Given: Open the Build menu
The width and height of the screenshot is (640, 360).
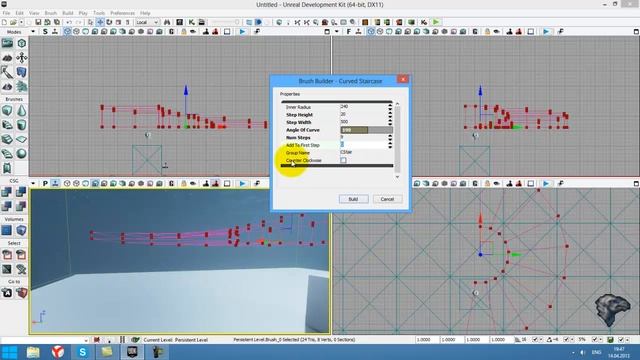Looking at the screenshot, I should (x=68, y=13).
